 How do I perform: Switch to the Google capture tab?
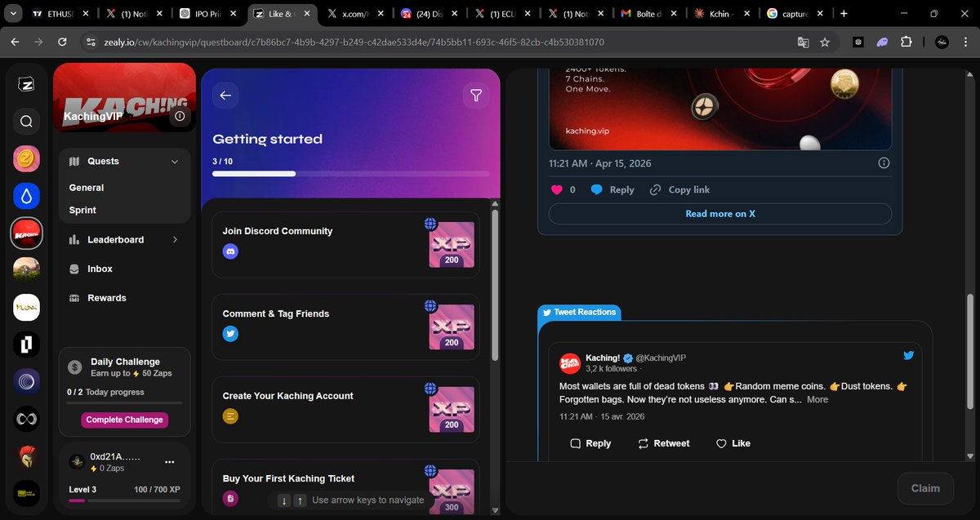[x=795, y=14]
